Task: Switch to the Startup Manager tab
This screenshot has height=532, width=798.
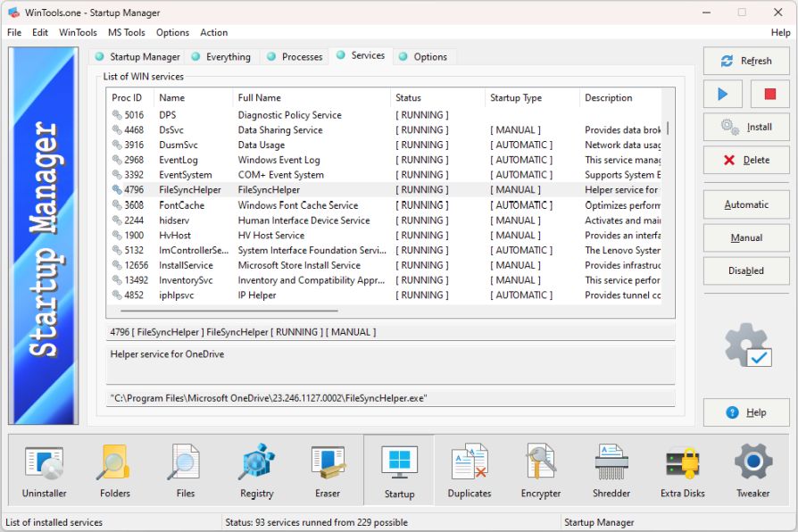Action: click(137, 57)
